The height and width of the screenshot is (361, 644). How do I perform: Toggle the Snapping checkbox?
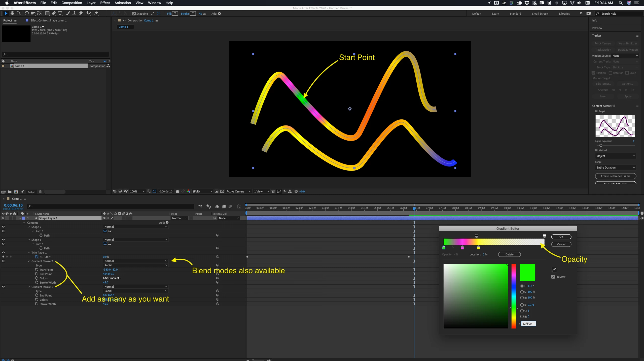point(134,14)
